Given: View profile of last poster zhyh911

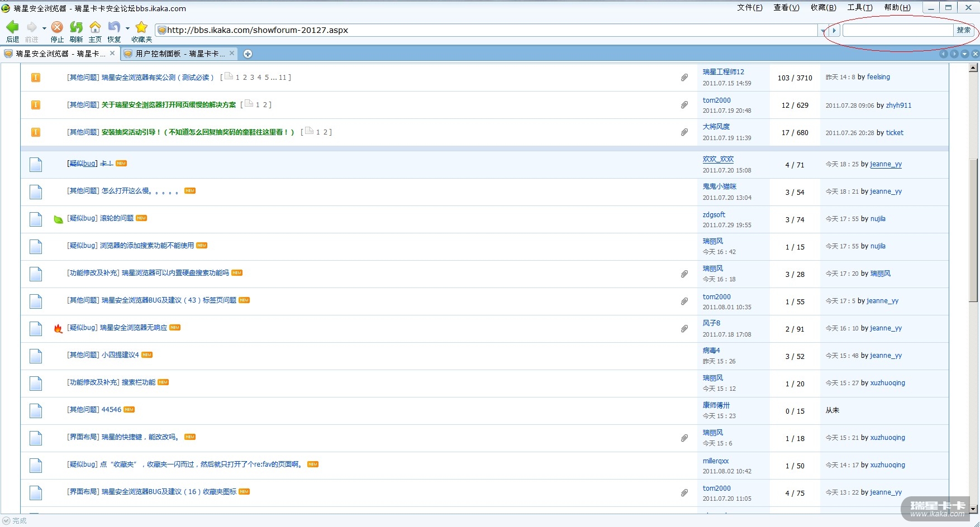Looking at the screenshot, I should pyautogui.click(x=898, y=106).
